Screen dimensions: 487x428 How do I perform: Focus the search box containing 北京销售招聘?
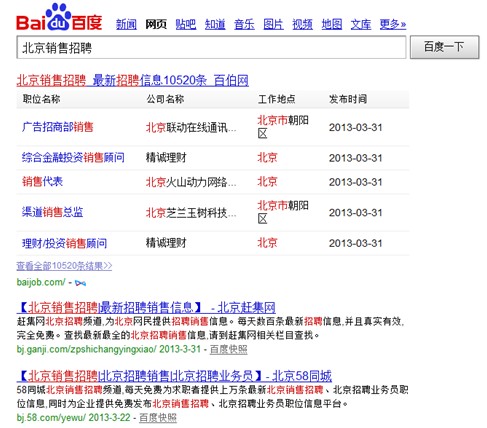click(211, 48)
